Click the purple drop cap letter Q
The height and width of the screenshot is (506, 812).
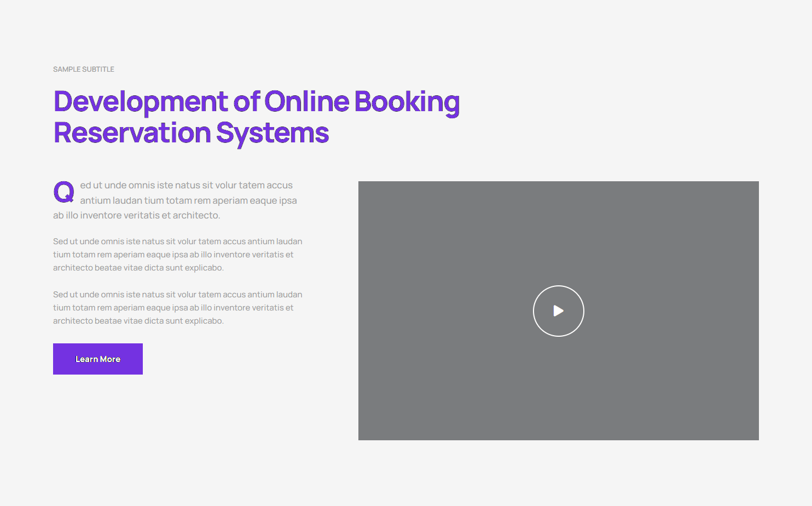click(63, 192)
